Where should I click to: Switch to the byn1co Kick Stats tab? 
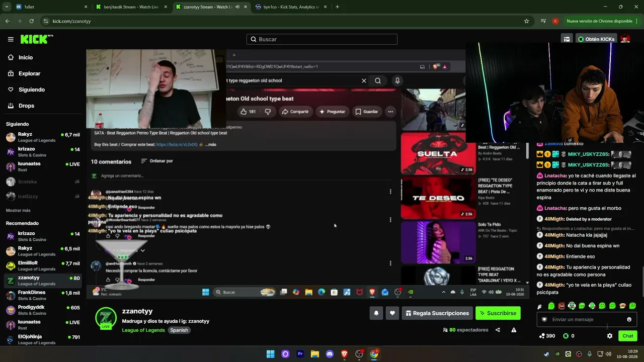coord(290,7)
